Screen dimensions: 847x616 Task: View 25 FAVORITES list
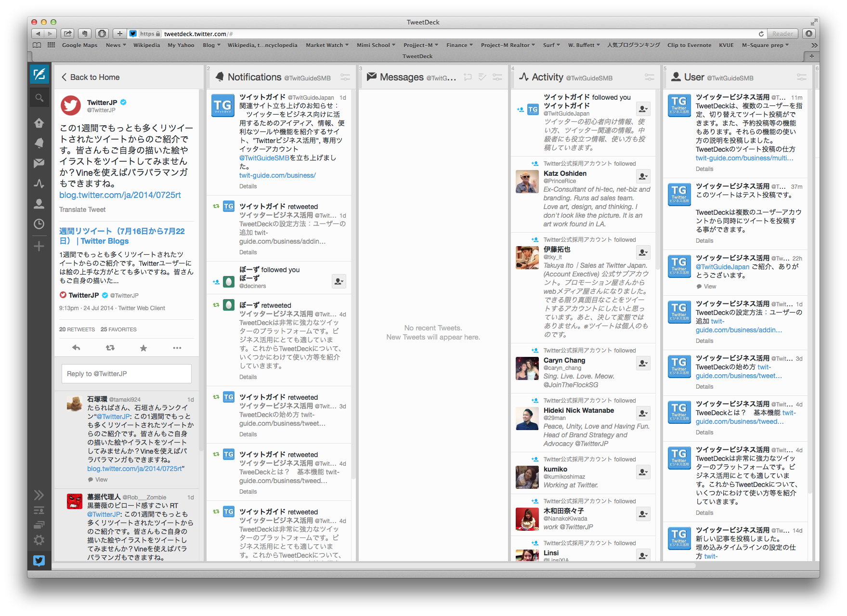[x=118, y=329]
